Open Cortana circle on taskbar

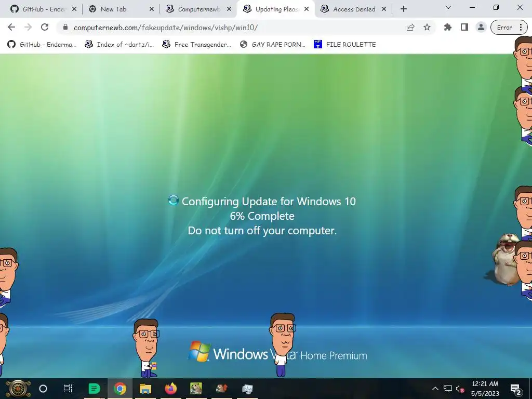point(43,389)
